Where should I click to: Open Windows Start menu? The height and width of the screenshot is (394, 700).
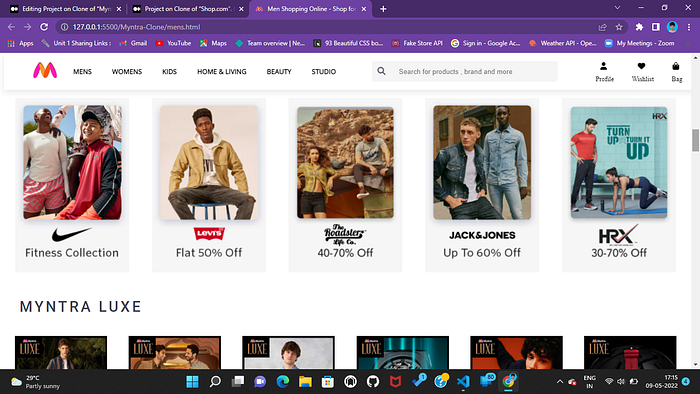[x=192, y=382]
